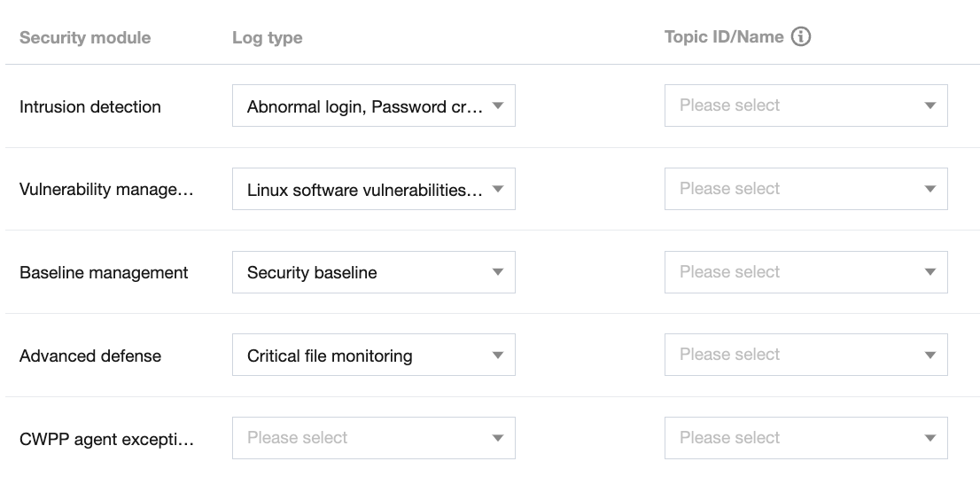Click arrow icon beside Security baseline text
This screenshot has height=477, width=980.
[498, 272]
